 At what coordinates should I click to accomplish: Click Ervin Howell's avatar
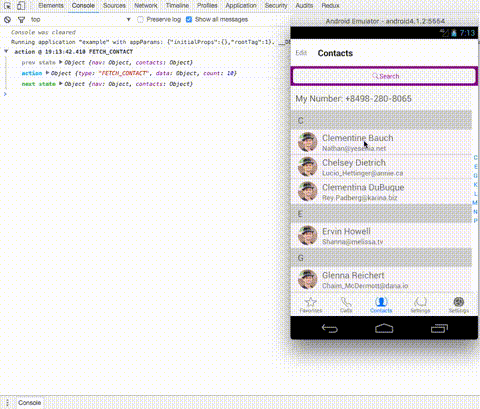coord(307,235)
